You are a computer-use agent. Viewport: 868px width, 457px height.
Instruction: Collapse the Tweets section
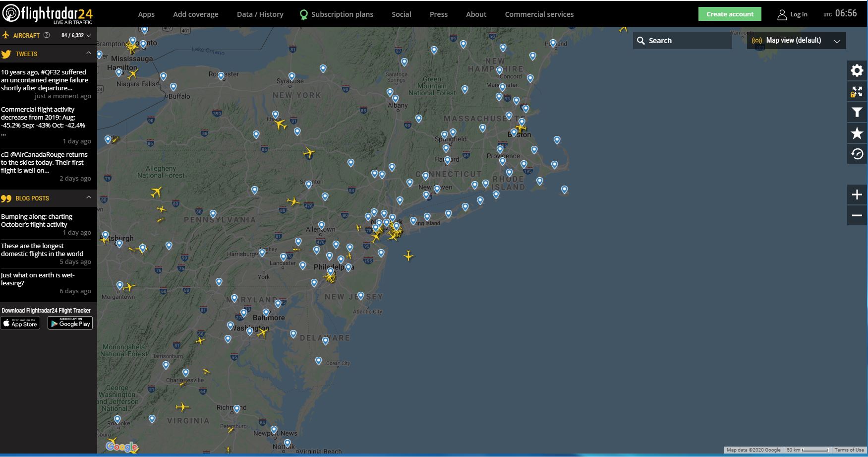click(89, 53)
